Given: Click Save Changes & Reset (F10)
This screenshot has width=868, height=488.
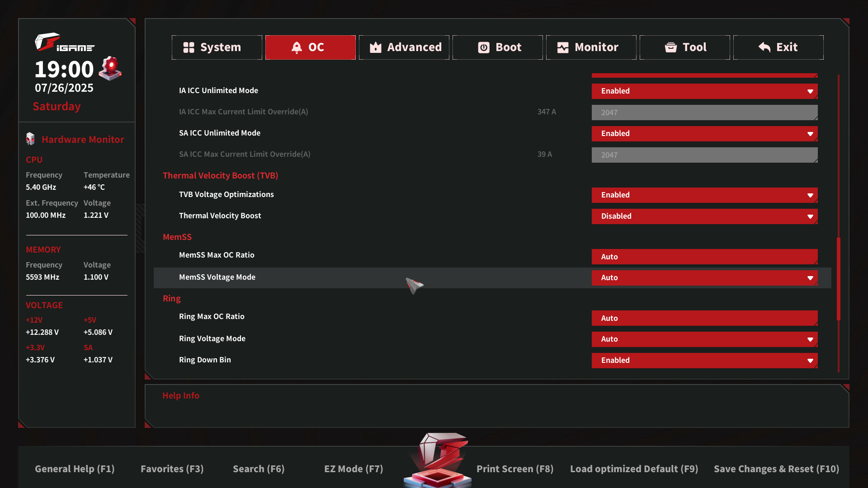Looking at the screenshot, I should point(776,469).
